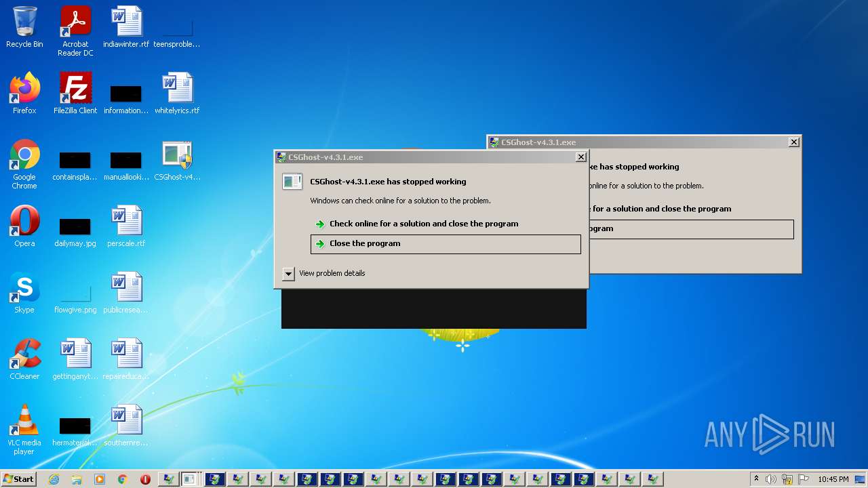Select the publicresea... document icon
868x488 pixels.
point(126,293)
